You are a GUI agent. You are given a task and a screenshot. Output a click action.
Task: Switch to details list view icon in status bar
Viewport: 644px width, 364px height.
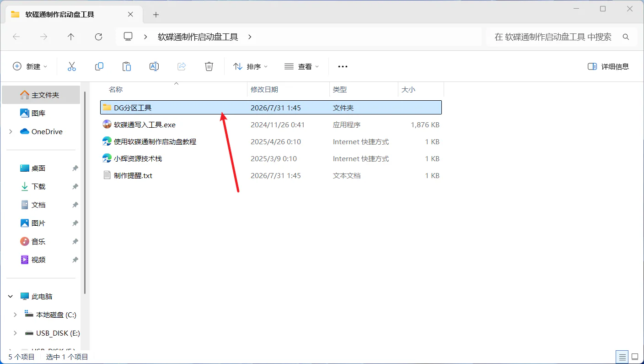coord(622,357)
